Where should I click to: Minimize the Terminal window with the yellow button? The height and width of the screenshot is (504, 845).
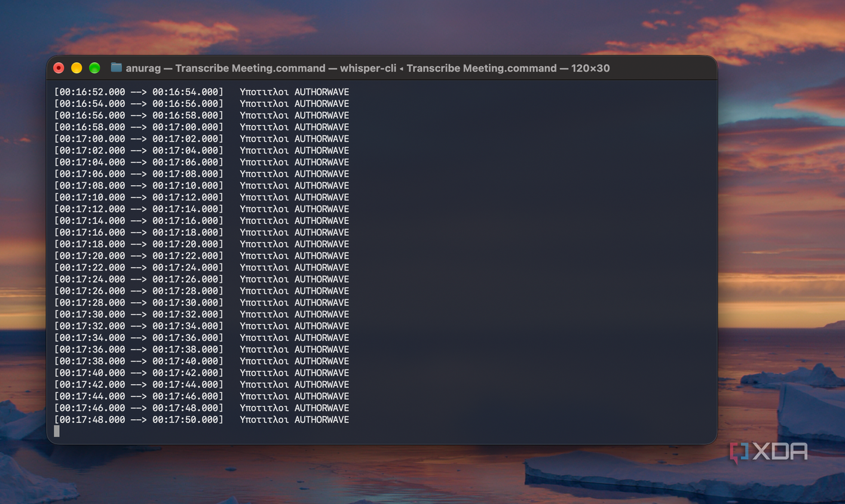(x=76, y=68)
